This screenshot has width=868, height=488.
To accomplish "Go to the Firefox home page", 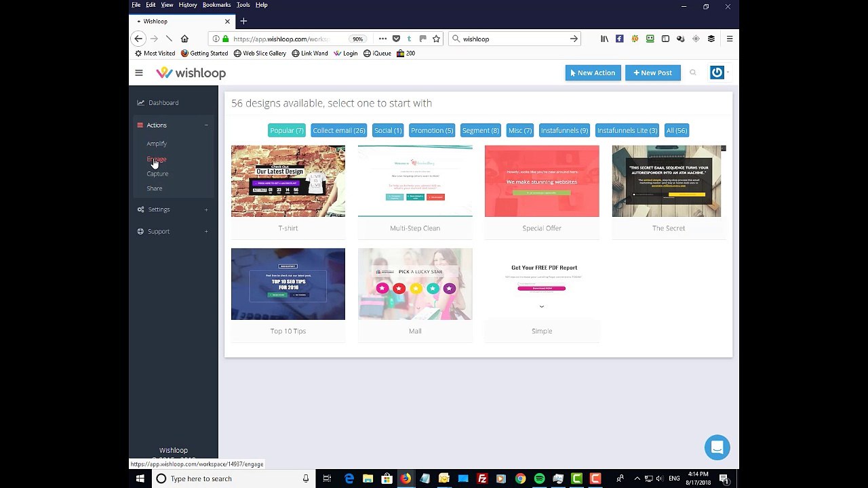I will [184, 39].
